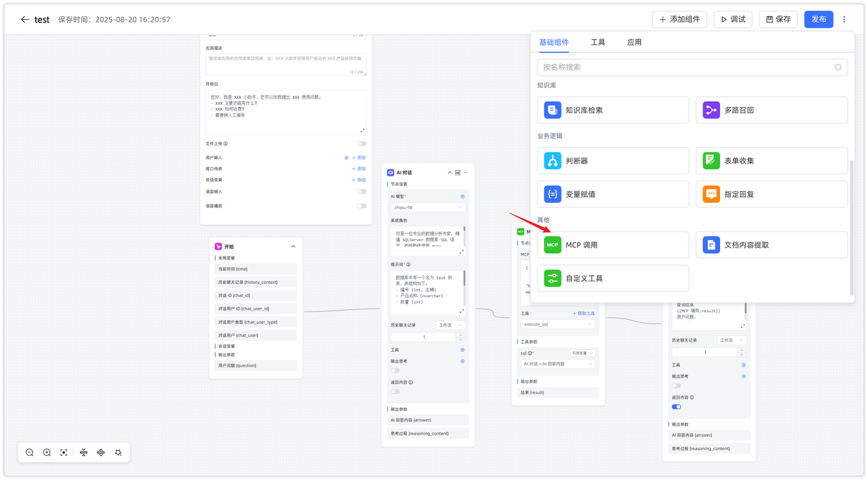The image size is (868, 480).
Task: Select the MCP 调用 component
Action: coord(612,245)
